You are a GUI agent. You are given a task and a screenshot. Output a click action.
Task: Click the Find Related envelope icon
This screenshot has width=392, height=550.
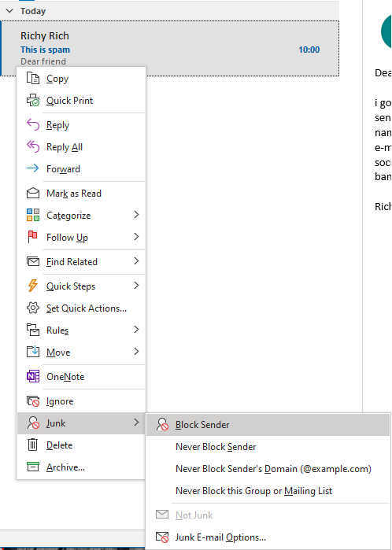(x=33, y=262)
